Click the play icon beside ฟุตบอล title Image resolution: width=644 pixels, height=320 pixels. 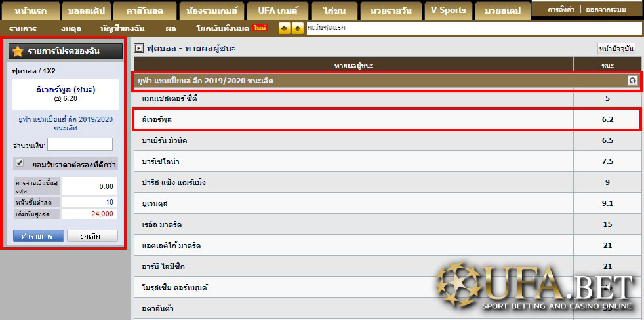coord(139,49)
